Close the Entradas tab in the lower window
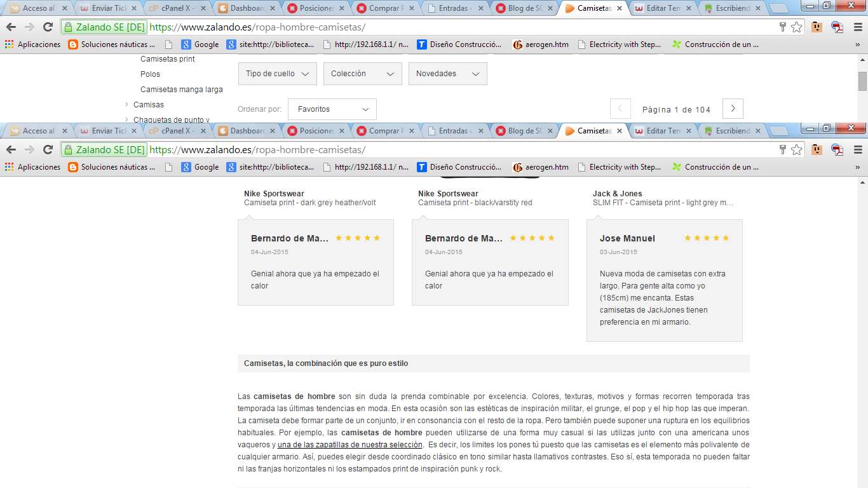The height and width of the screenshot is (488, 868). coord(481,131)
